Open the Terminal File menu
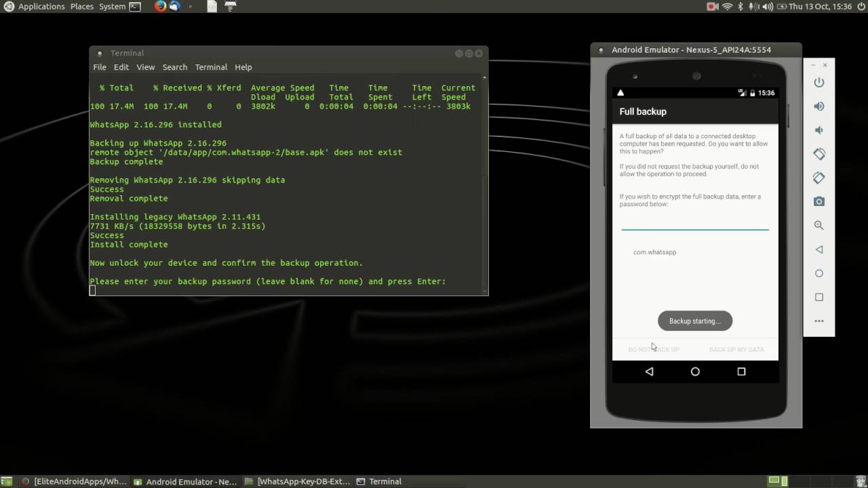 [100, 67]
